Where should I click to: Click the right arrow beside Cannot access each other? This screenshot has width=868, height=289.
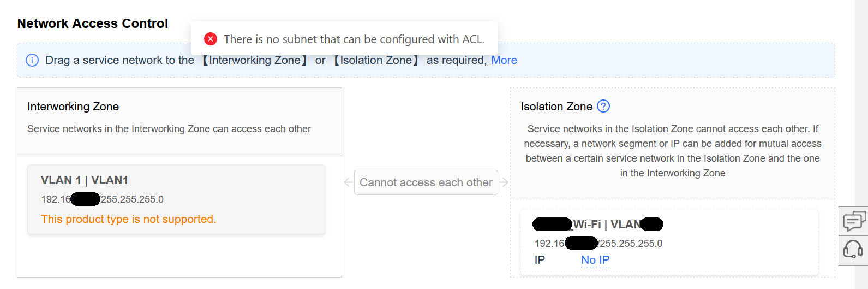(x=504, y=182)
